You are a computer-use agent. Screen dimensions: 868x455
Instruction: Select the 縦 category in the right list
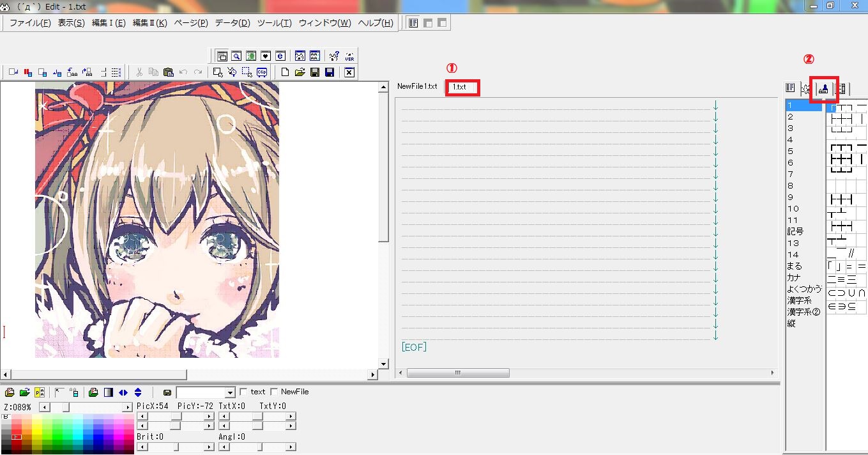click(791, 323)
